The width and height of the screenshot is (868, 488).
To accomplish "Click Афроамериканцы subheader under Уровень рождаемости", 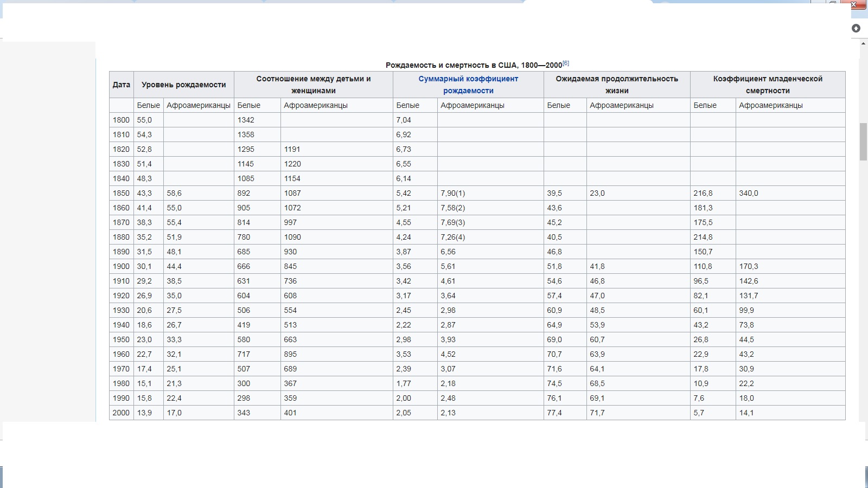I will pyautogui.click(x=199, y=105).
